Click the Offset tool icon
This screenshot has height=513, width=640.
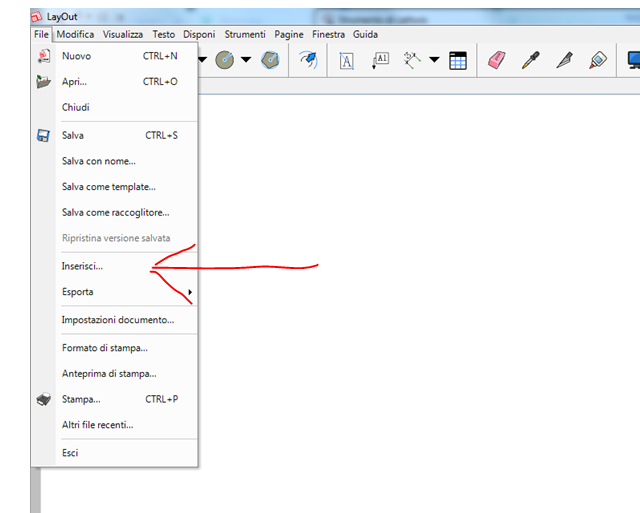click(x=308, y=61)
